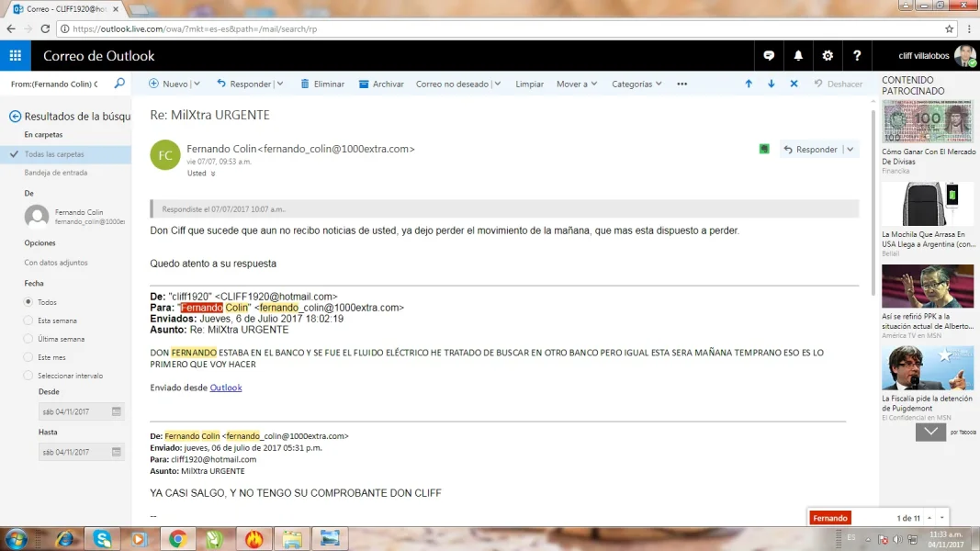Click the Desde date input field
The width and height of the screenshot is (980, 551).
[73, 411]
